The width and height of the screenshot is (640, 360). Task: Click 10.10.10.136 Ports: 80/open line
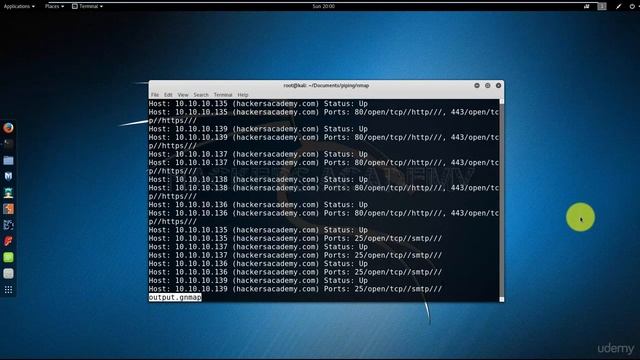click(x=324, y=218)
